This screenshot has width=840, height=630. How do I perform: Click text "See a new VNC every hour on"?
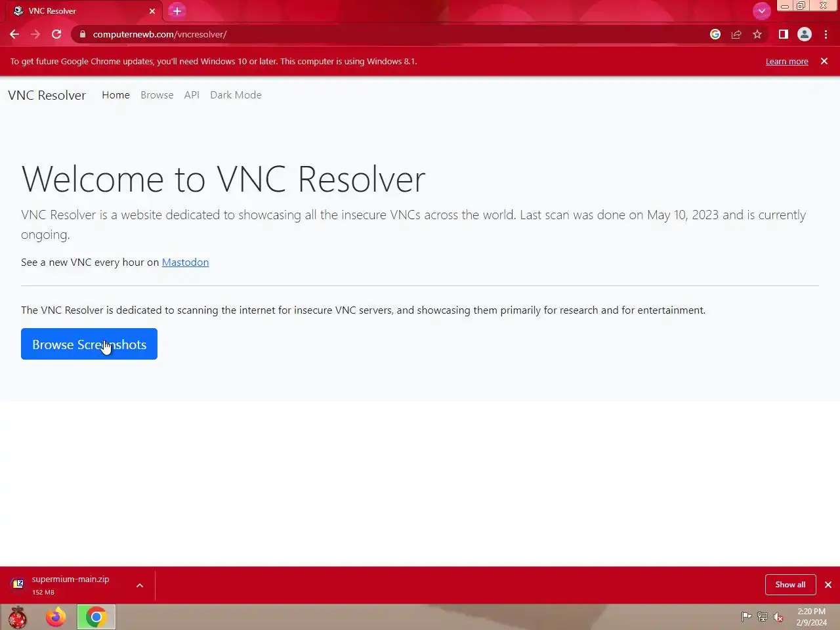(x=90, y=262)
